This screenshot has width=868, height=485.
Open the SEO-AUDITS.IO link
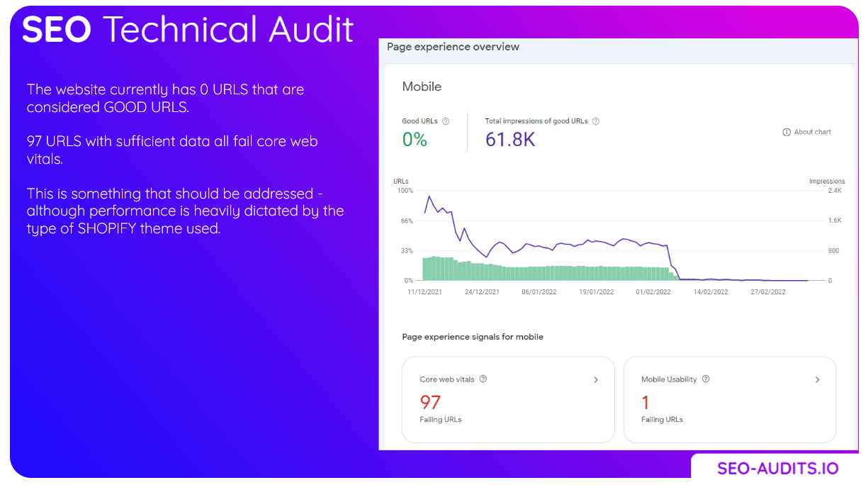pyautogui.click(x=777, y=469)
